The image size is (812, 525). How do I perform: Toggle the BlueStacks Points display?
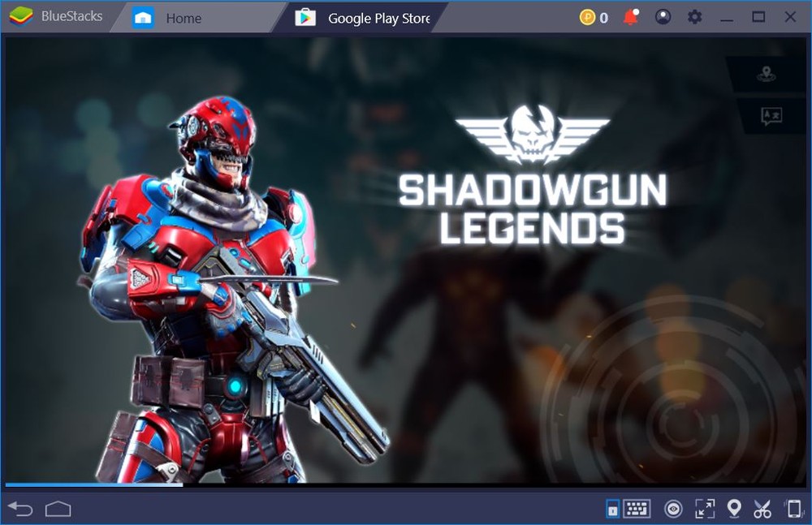click(594, 16)
